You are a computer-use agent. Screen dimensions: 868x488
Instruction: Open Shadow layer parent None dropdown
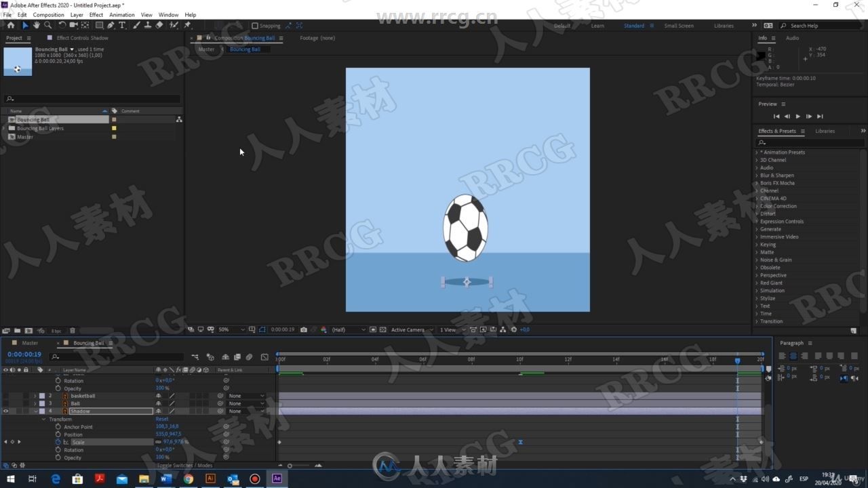pyautogui.click(x=246, y=411)
